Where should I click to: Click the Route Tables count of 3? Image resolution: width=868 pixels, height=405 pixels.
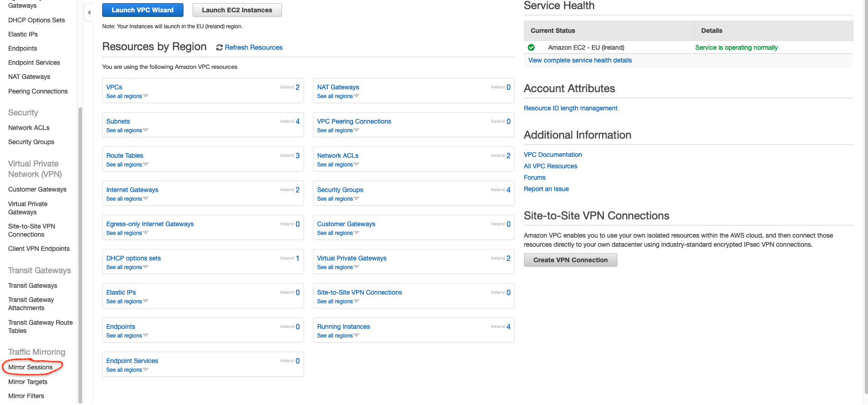point(298,156)
